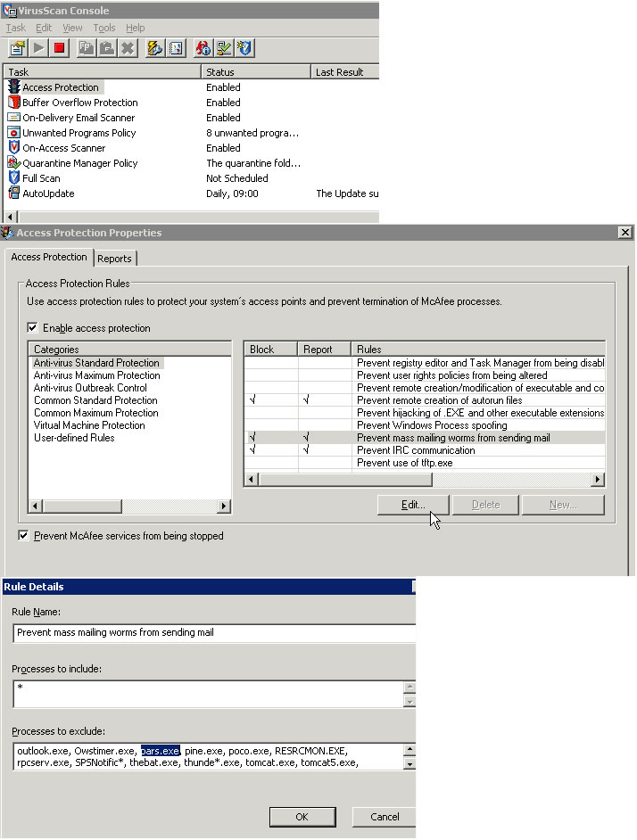
Task: Click the red Stop task icon
Action: [60, 49]
